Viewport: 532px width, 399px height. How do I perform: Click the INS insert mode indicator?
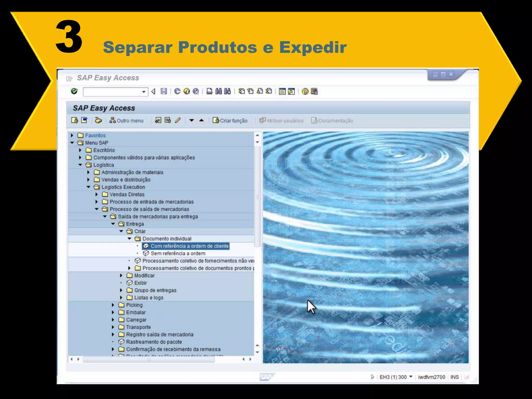coord(454,377)
